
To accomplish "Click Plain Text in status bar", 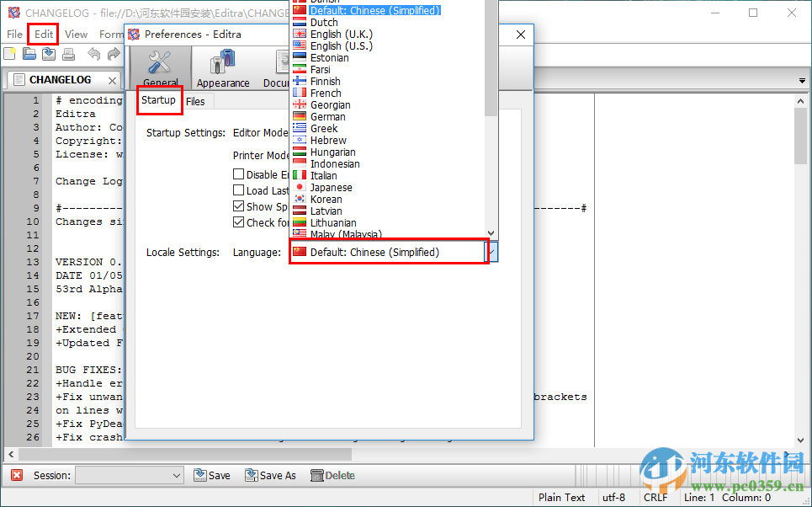I will click(561, 497).
